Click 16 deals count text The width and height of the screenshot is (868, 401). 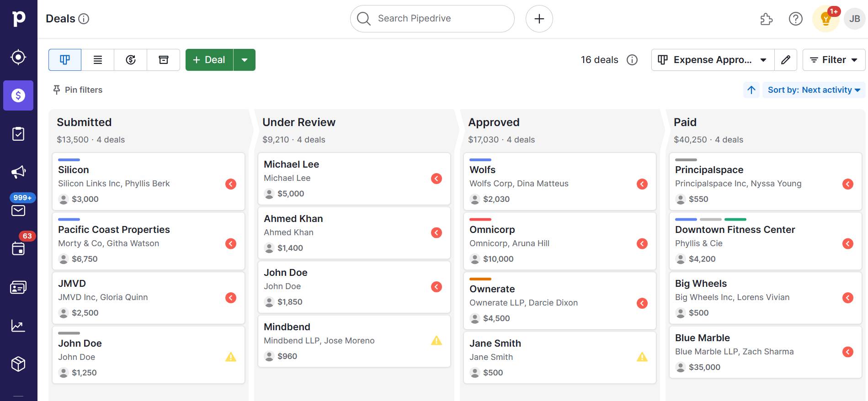[599, 60]
